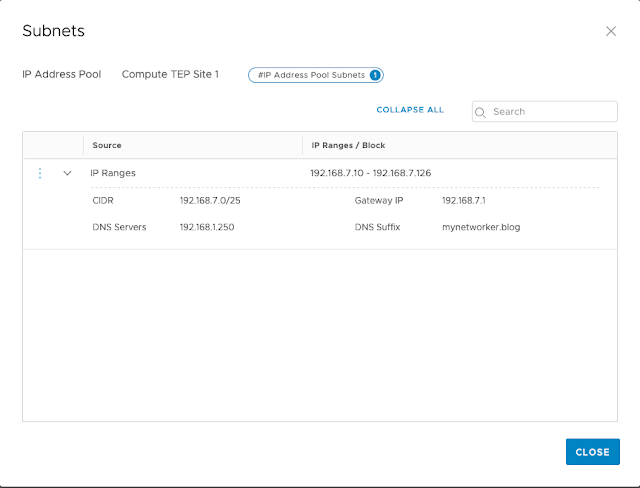Click the magnifier icon in the search box
This screenshot has width=640, height=488.
point(481,112)
